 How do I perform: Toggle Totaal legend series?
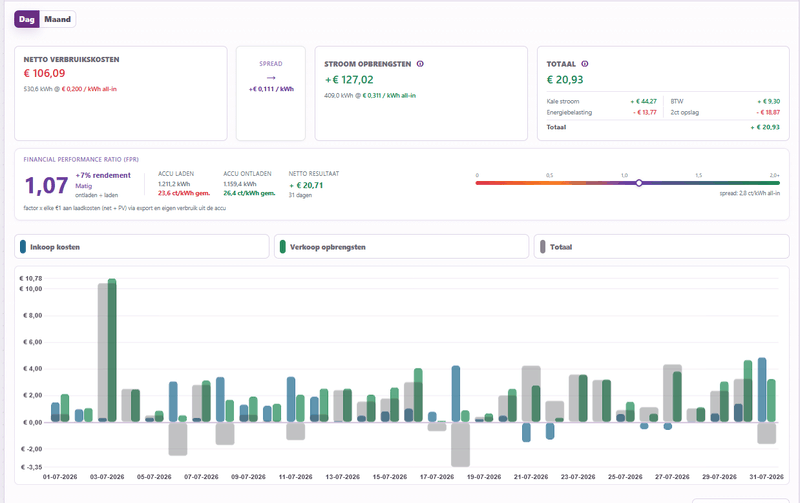pos(661,247)
